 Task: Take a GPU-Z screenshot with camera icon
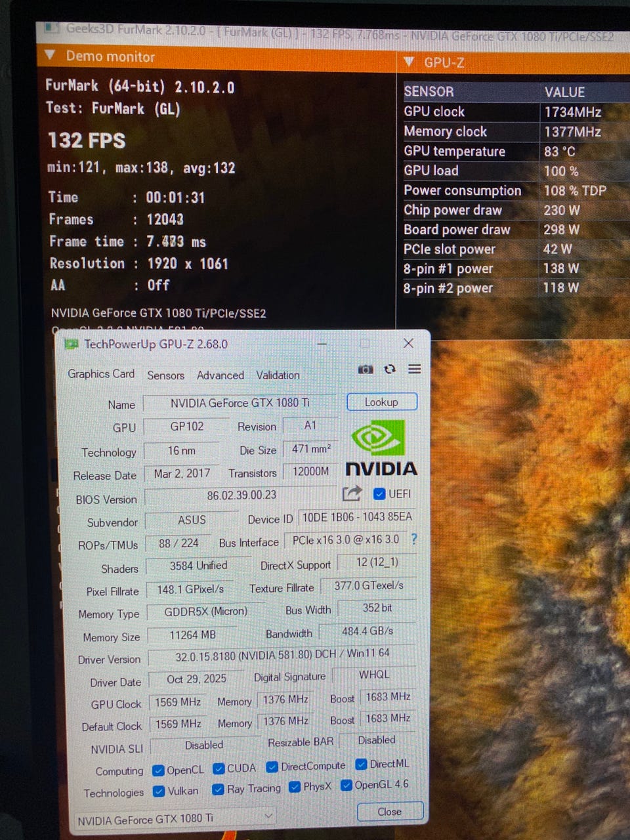click(x=366, y=369)
